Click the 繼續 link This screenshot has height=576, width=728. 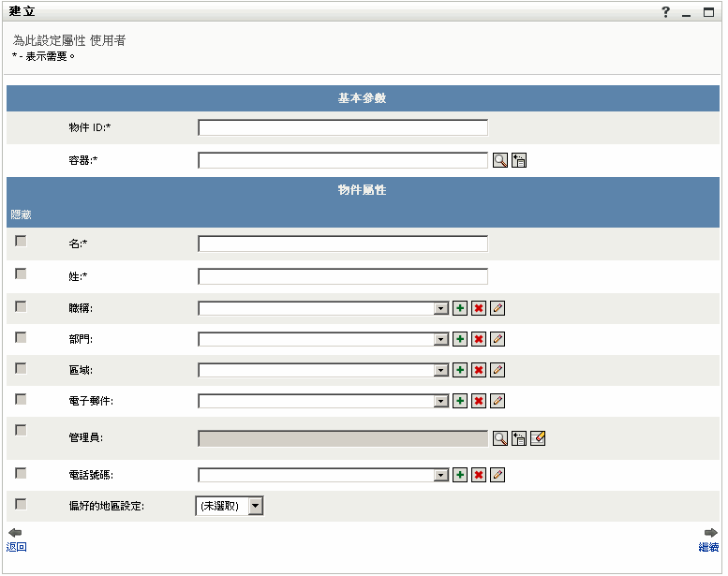[x=709, y=547]
